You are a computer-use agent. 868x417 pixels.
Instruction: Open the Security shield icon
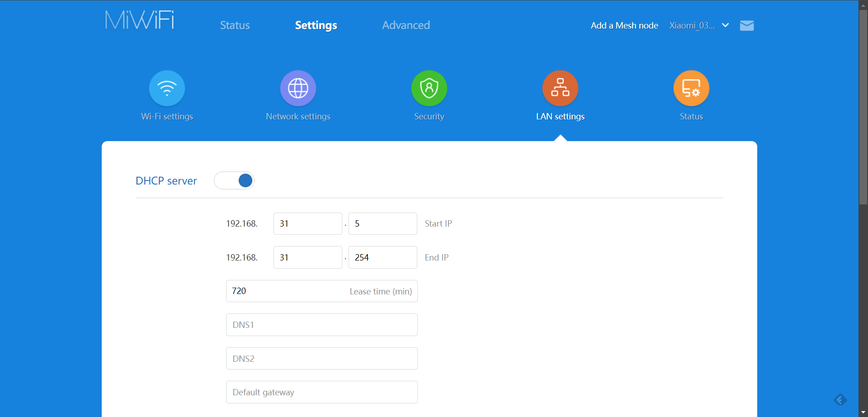429,88
